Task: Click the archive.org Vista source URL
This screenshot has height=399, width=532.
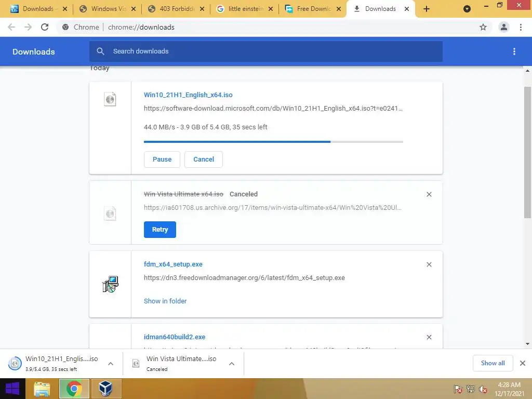Action: 273,208
